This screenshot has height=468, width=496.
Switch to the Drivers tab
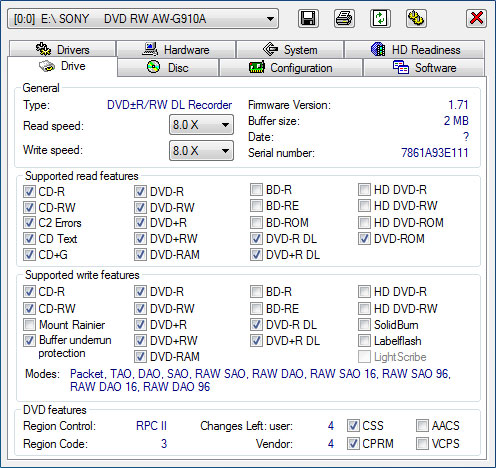63,49
